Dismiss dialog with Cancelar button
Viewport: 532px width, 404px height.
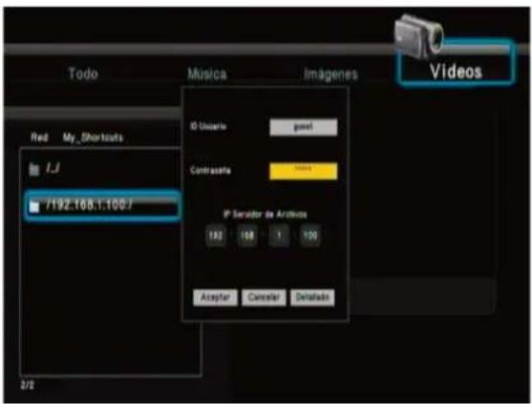tap(264, 297)
